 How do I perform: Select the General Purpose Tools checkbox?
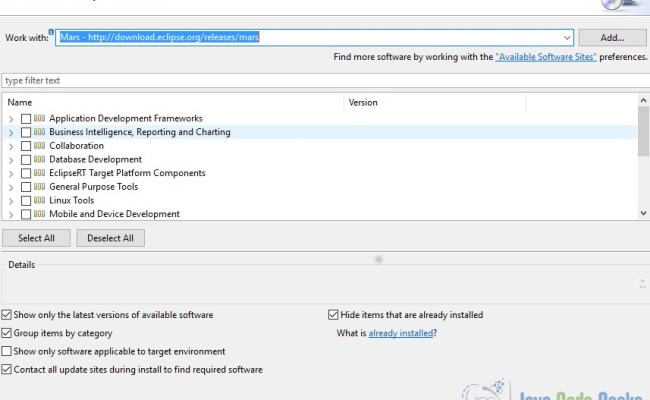click(x=26, y=187)
